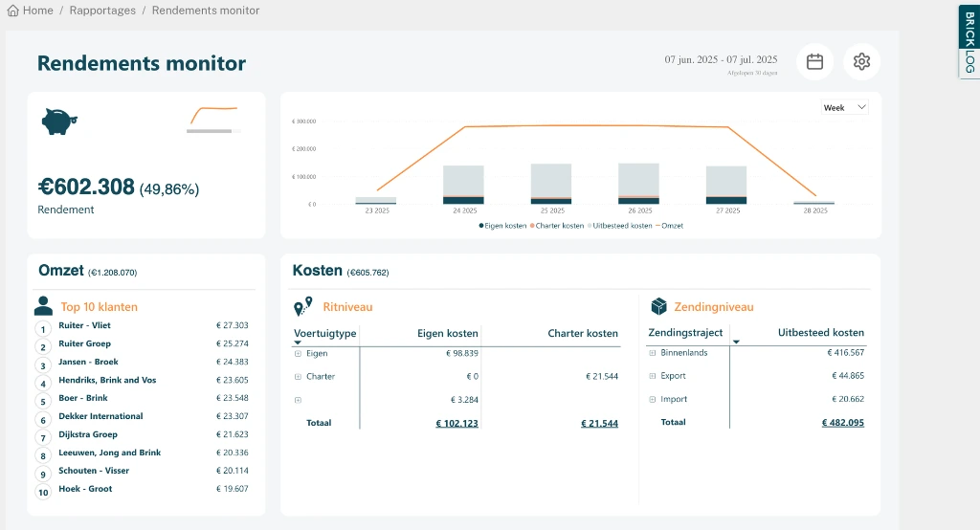The image size is (980, 530).
Task: Click the 25 2025 bar in the chart
Action: 551,183
